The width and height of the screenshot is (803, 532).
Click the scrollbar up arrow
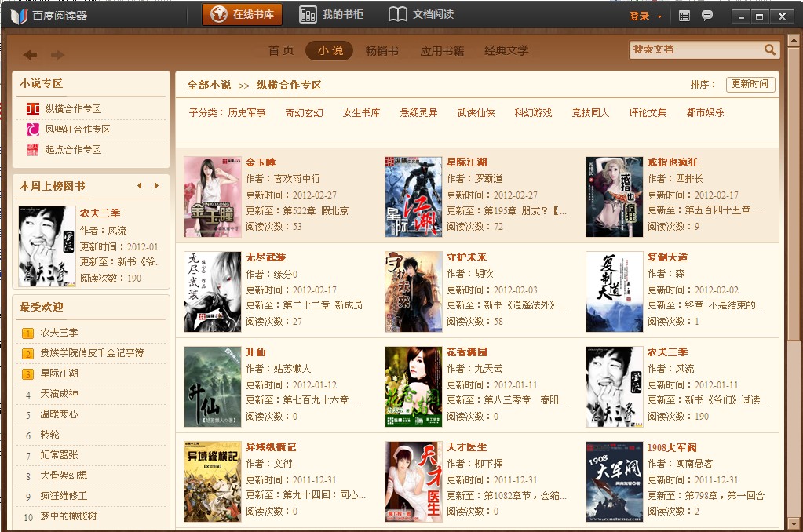point(794,40)
